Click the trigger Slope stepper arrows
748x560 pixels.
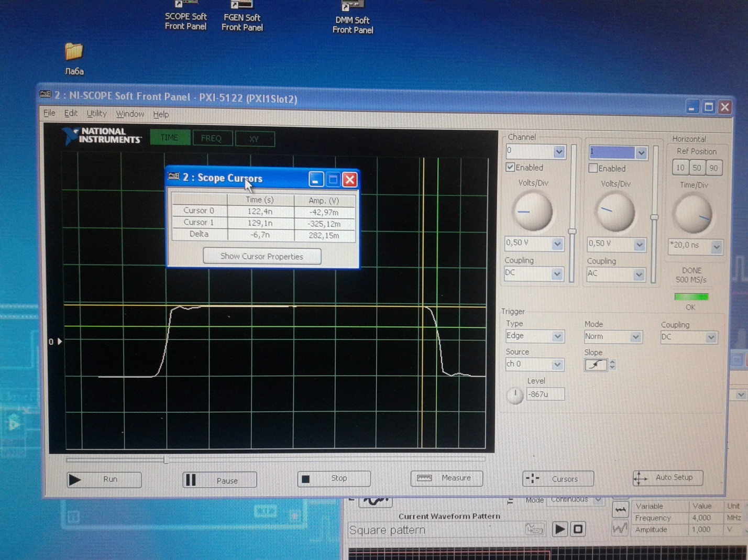(612, 365)
